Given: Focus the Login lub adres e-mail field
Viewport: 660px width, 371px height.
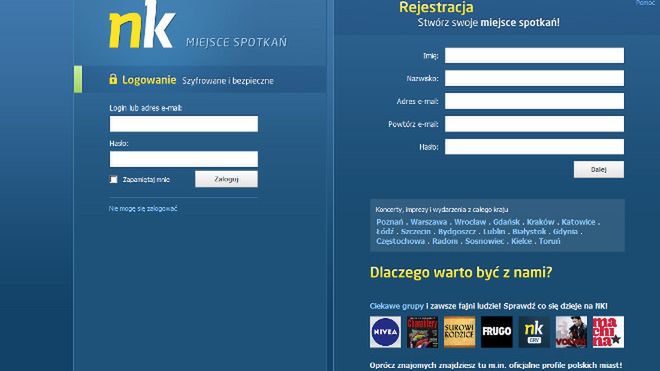Looking at the screenshot, I should coord(184,124).
